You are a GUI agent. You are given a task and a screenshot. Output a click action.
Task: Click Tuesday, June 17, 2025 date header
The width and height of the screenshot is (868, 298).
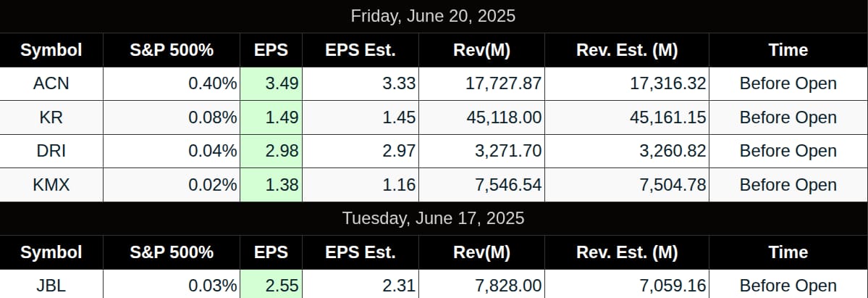click(x=433, y=218)
